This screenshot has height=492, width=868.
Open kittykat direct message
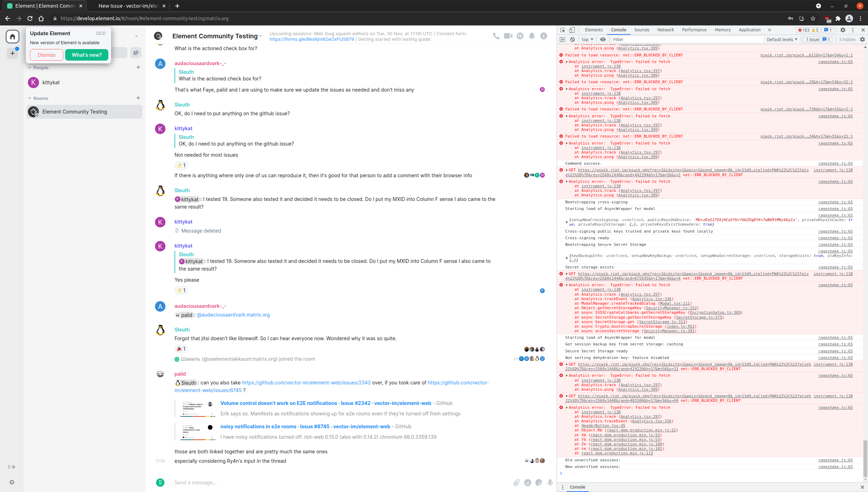click(x=85, y=83)
